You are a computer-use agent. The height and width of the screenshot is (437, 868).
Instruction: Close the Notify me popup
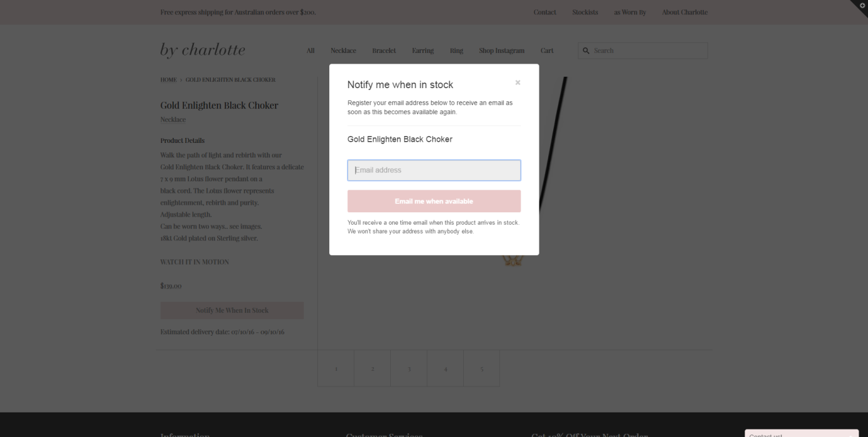(517, 82)
